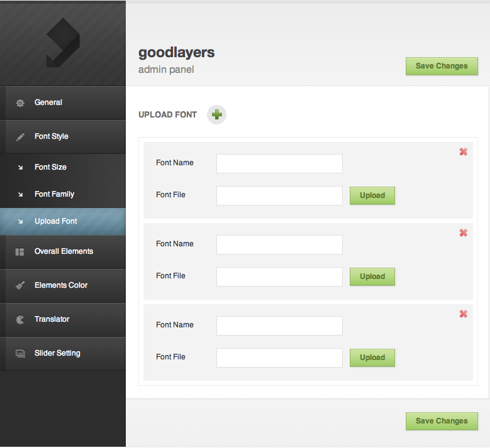
Task: Click Upload button in the first font block
Action: click(372, 195)
